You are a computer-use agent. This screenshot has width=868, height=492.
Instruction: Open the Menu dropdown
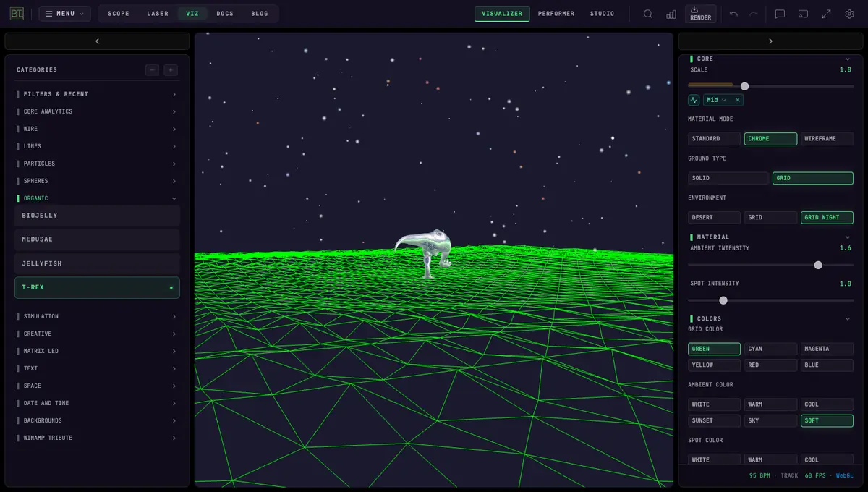coord(64,14)
